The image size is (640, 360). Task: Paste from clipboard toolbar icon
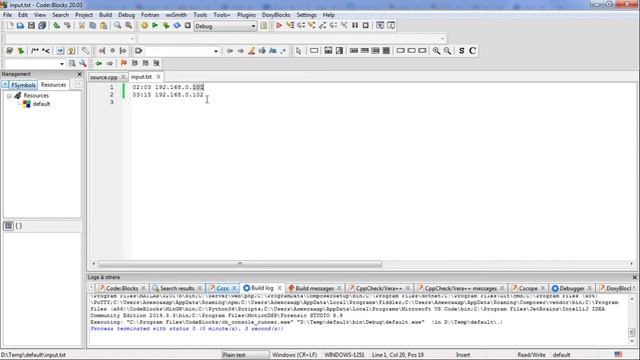click(104, 26)
